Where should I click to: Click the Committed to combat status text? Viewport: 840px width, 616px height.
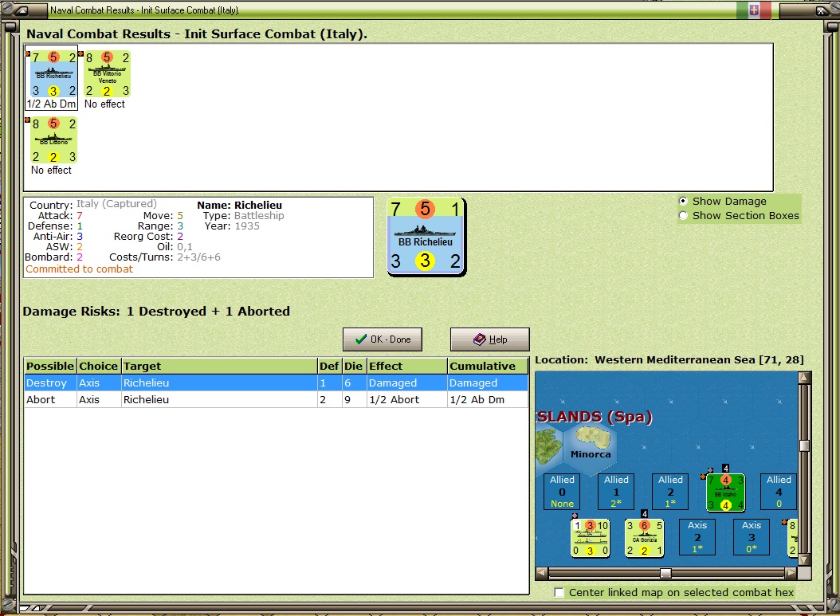point(79,269)
